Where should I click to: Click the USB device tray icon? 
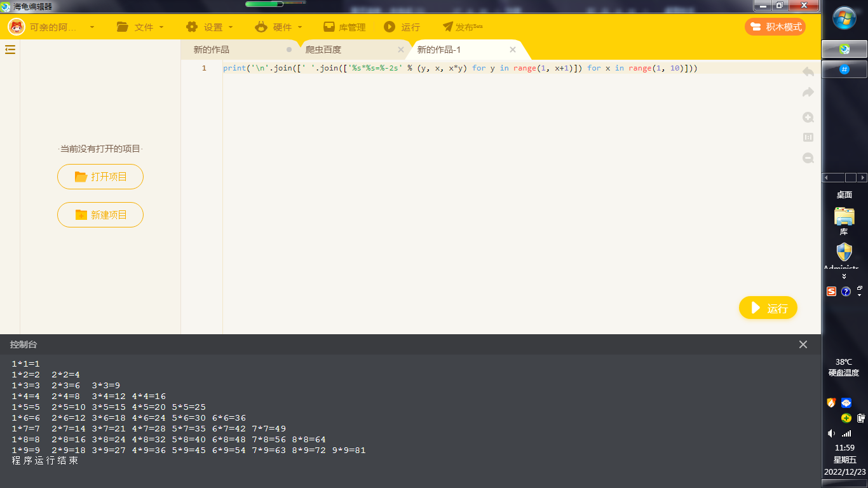point(861,417)
